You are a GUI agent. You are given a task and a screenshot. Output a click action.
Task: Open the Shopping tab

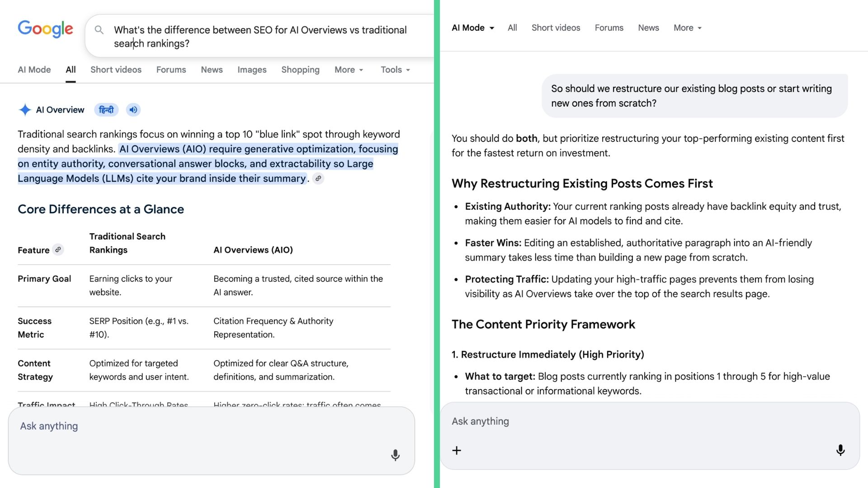pyautogui.click(x=300, y=70)
